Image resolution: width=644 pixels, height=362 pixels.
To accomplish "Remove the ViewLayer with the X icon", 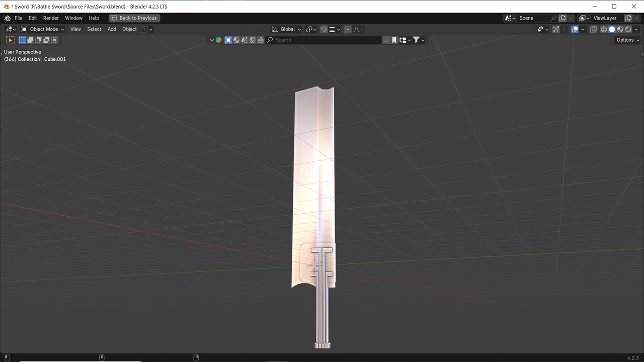I will click(636, 18).
